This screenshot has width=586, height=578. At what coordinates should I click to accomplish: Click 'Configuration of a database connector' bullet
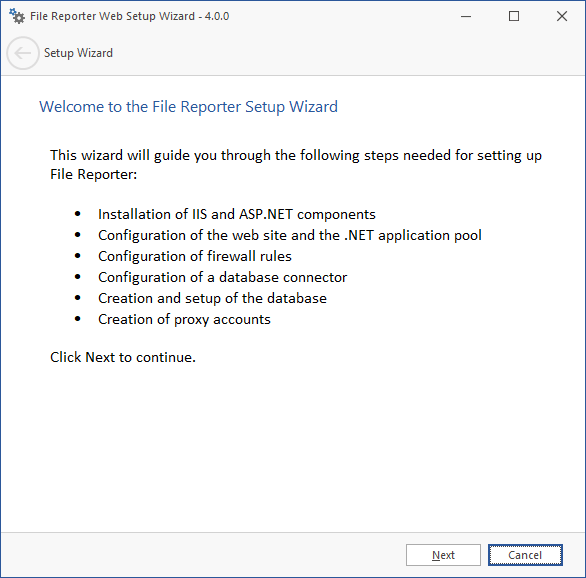click(x=222, y=277)
